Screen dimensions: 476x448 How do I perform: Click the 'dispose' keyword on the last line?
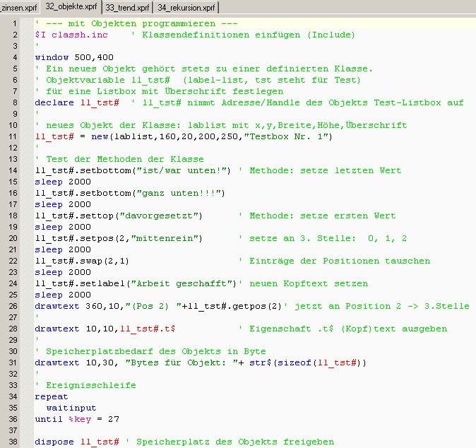54,442
